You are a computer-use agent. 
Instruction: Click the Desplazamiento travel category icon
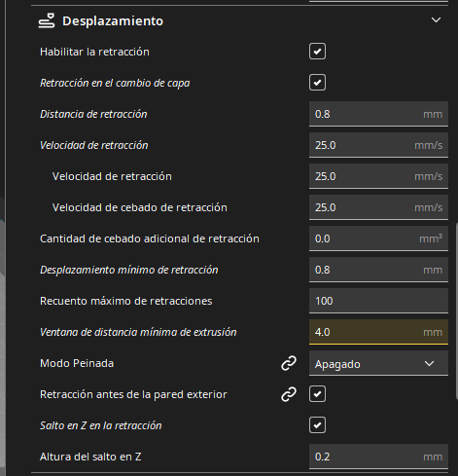47,21
